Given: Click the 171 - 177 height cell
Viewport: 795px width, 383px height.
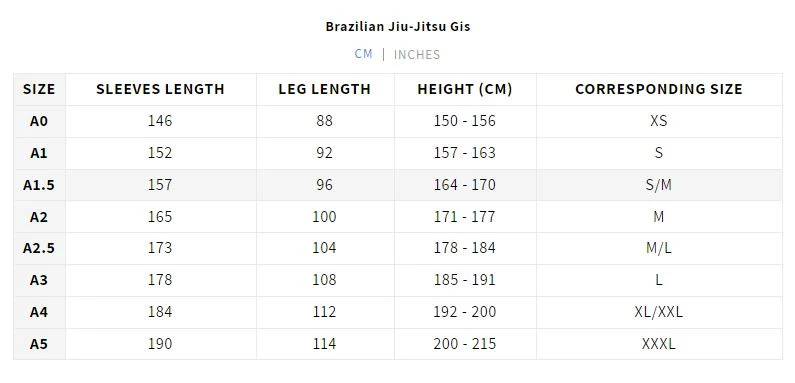Looking at the screenshot, I should 464,217.
